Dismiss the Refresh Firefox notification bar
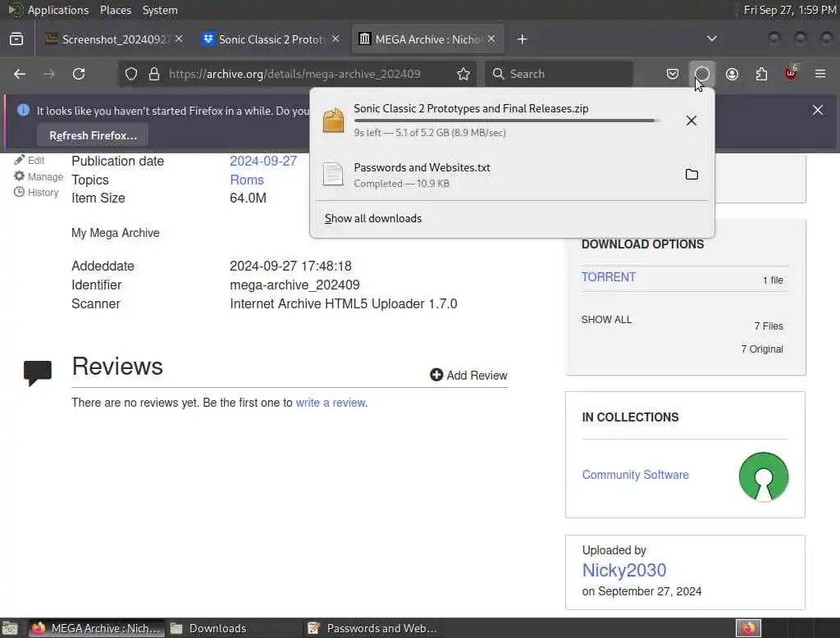Viewport: 840px width, 638px height. (818, 110)
